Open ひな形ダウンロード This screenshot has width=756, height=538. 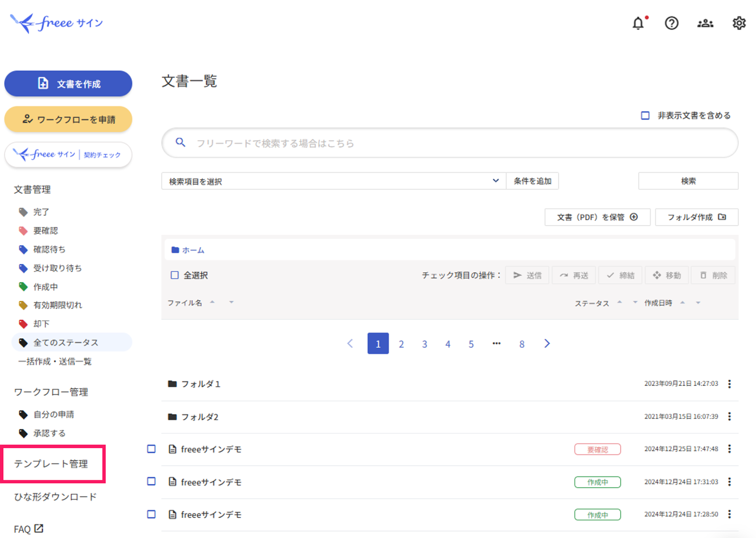tap(55, 497)
